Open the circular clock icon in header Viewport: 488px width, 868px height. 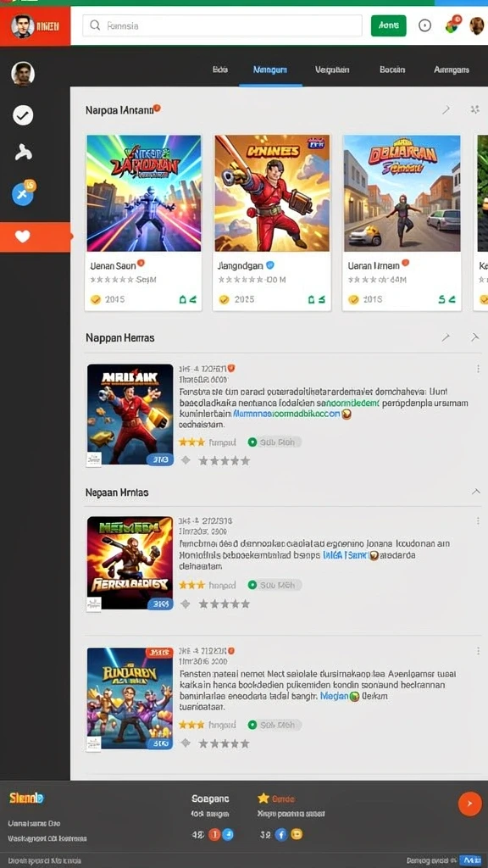pos(424,25)
